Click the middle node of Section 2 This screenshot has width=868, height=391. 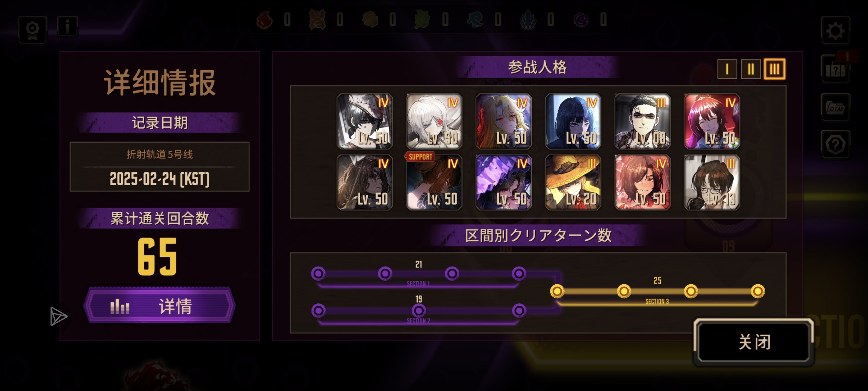pos(419,310)
